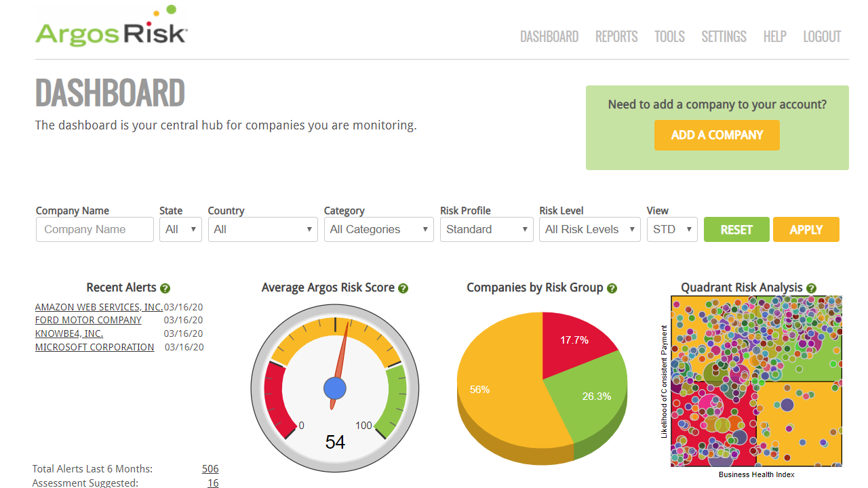Open total alerts count 506 link

pos(210,469)
